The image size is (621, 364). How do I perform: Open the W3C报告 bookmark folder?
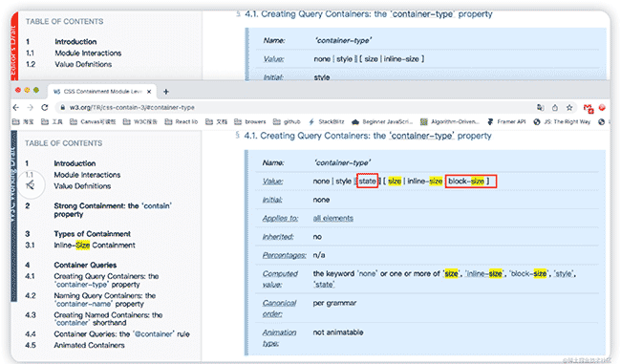[x=140, y=121]
